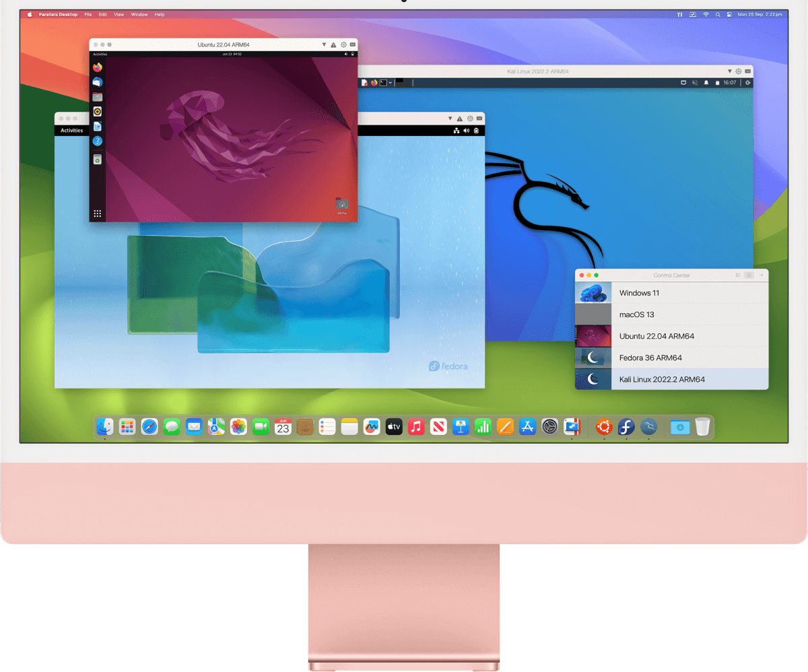The image size is (808, 672).
Task: Click the Ubuntu thumbnail in Control Center
Action: click(593, 336)
